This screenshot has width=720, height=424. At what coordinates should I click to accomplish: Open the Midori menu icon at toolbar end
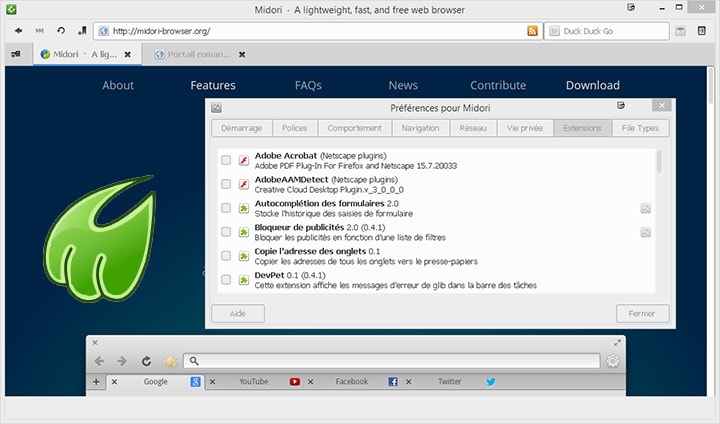click(702, 31)
